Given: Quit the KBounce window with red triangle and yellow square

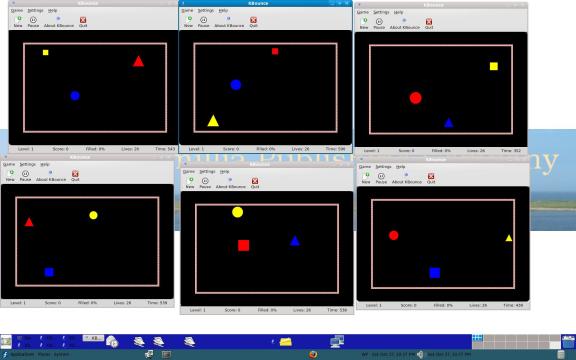Looking at the screenshot, I should [83, 22].
